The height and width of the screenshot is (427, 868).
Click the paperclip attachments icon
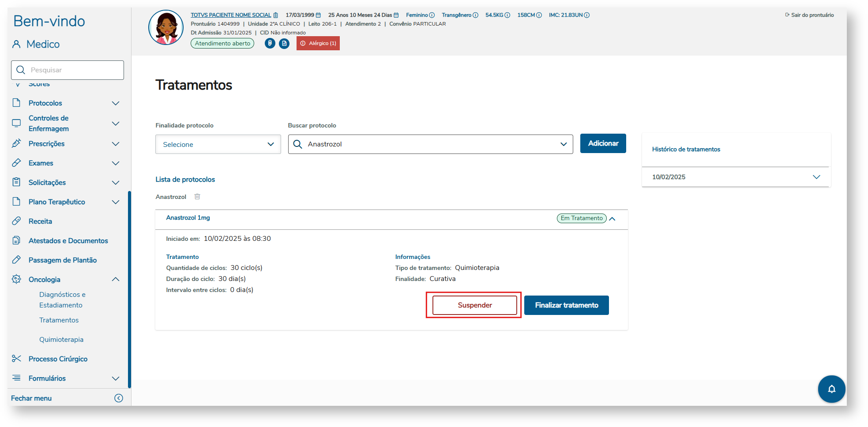(x=270, y=43)
